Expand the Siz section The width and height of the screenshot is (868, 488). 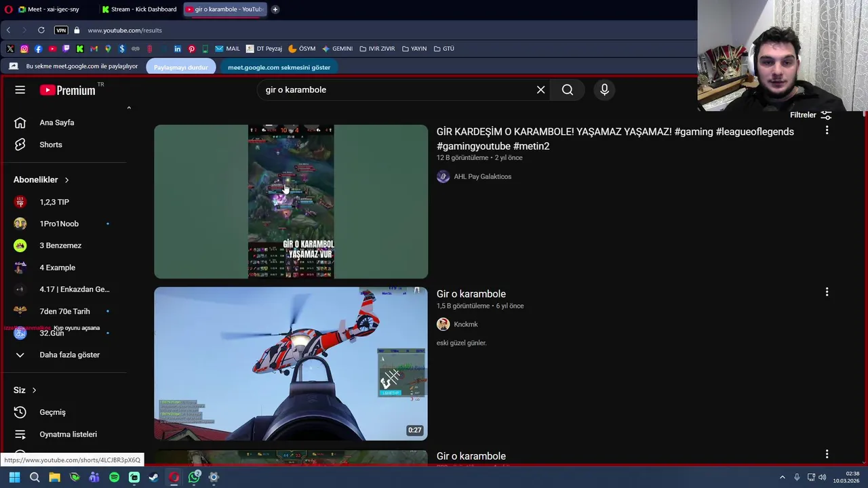(25, 390)
